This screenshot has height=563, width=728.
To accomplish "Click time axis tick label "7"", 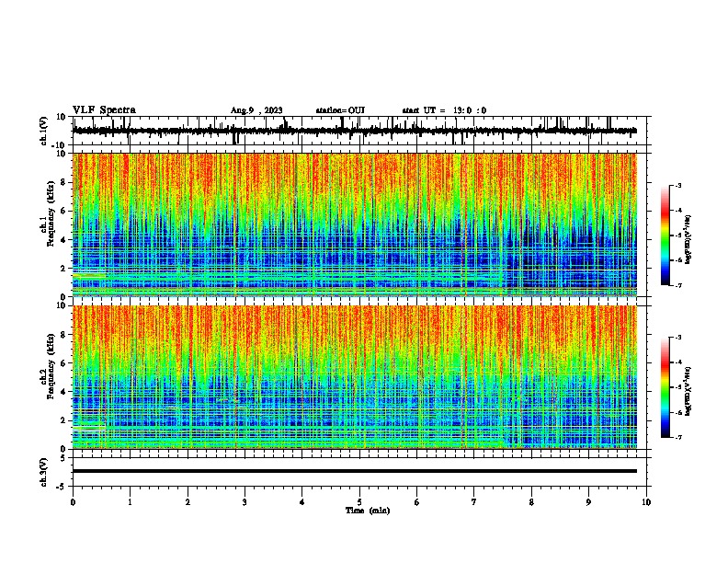I will coord(474,502).
